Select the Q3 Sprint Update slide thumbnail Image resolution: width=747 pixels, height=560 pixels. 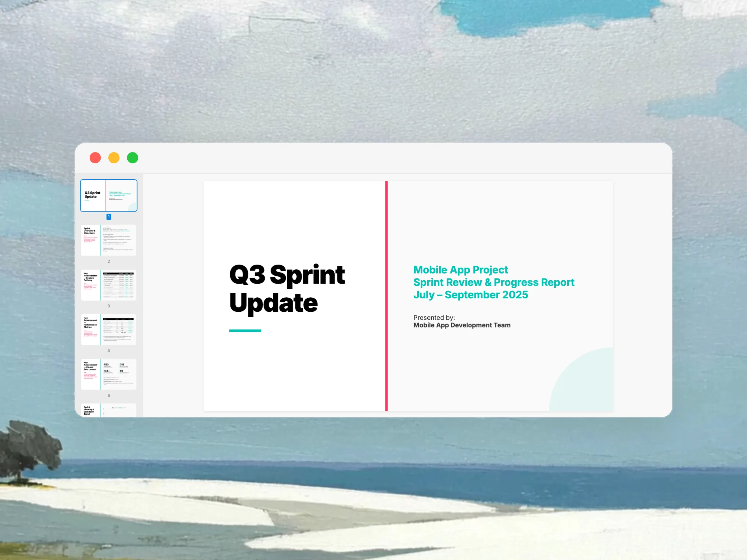point(108,195)
